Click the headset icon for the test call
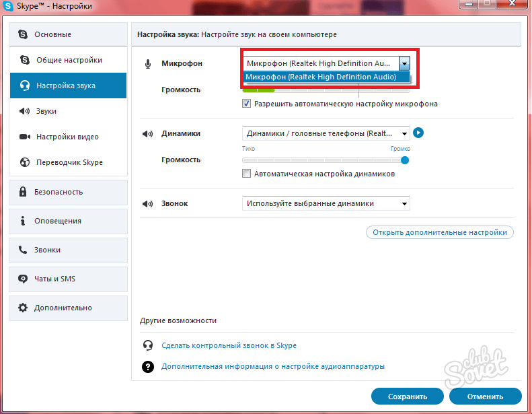The height and width of the screenshot is (414, 532). [148, 345]
